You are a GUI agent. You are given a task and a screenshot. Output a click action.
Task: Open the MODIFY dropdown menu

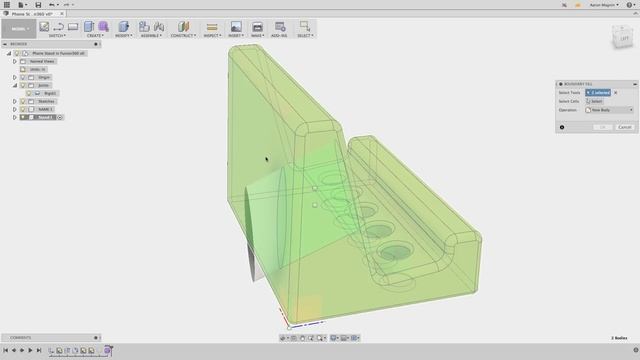[x=123, y=36]
